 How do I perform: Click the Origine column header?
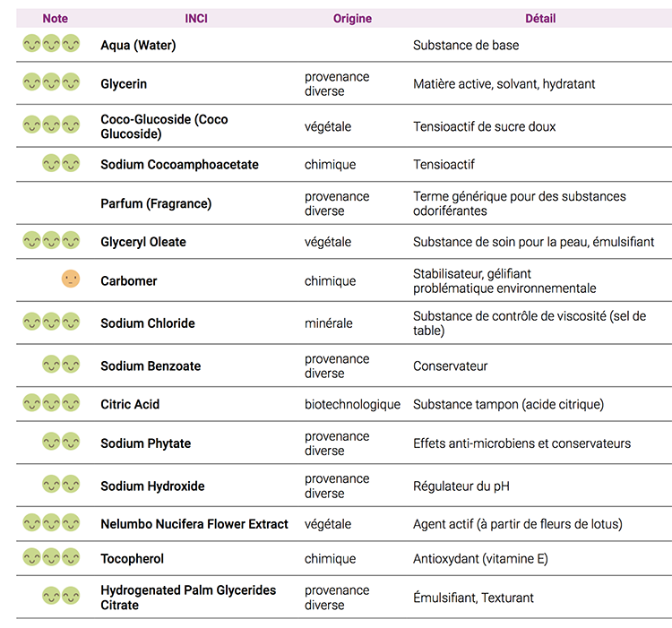[352, 18]
